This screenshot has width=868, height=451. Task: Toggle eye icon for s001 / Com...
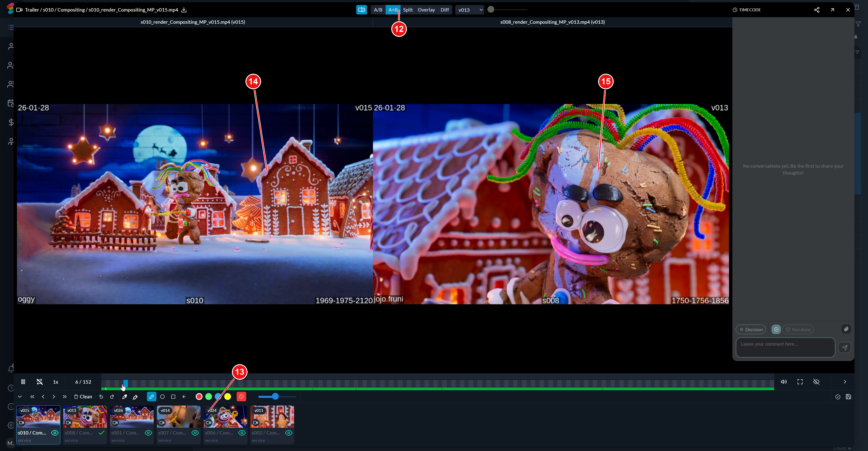point(148,432)
